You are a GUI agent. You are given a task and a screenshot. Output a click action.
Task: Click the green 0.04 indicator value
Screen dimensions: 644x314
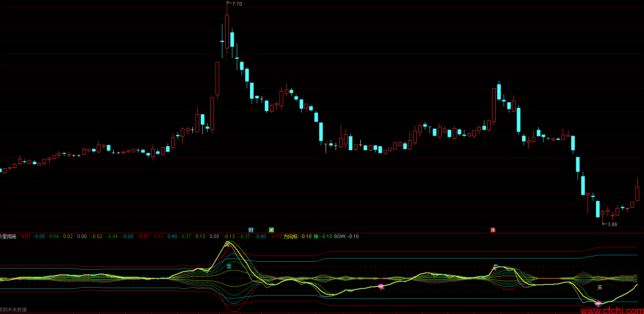coord(54,236)
